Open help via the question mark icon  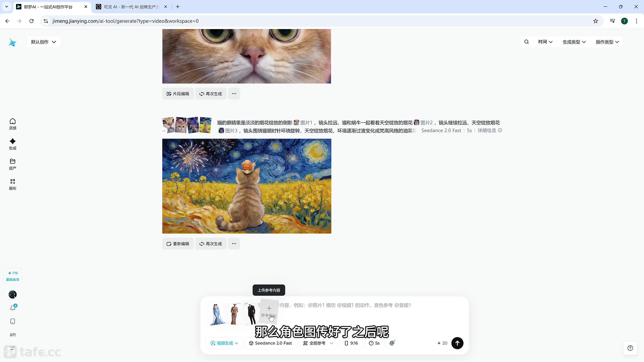(x=630, y=348)
